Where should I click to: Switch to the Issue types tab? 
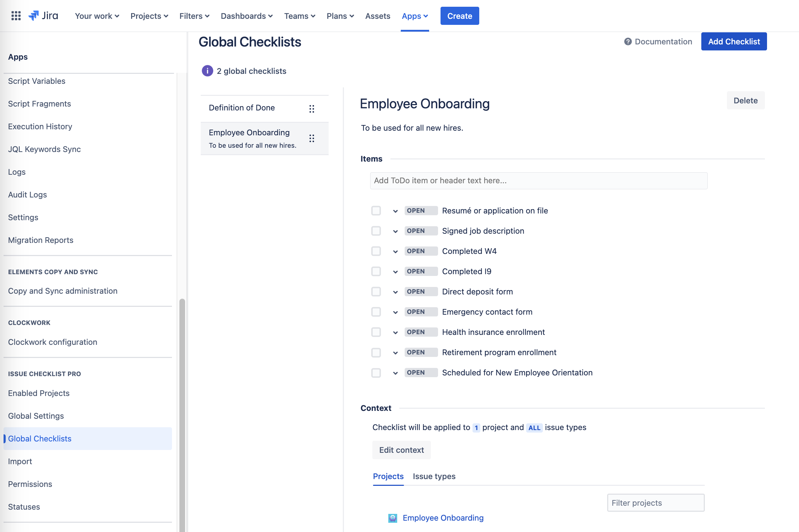pyautogui.click(x=434, y=476)
